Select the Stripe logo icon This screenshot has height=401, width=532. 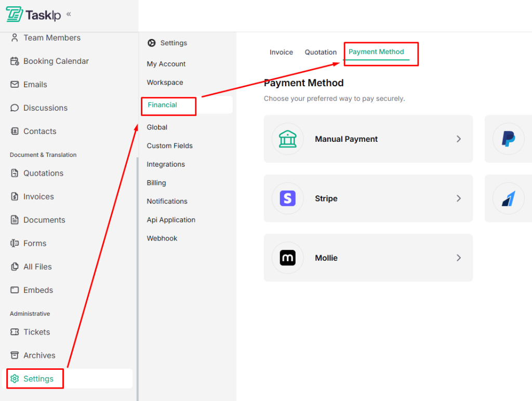(x=287, y=198)
